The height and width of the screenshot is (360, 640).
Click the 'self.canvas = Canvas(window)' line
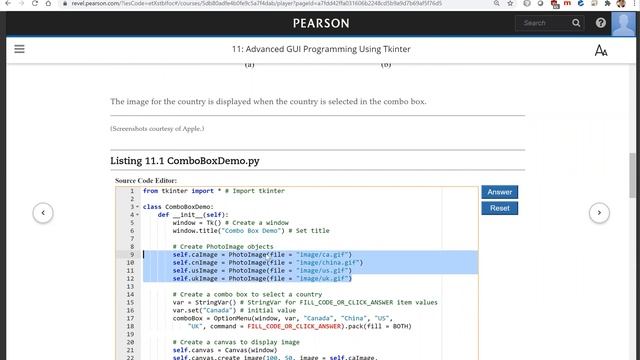coord(225,350)
